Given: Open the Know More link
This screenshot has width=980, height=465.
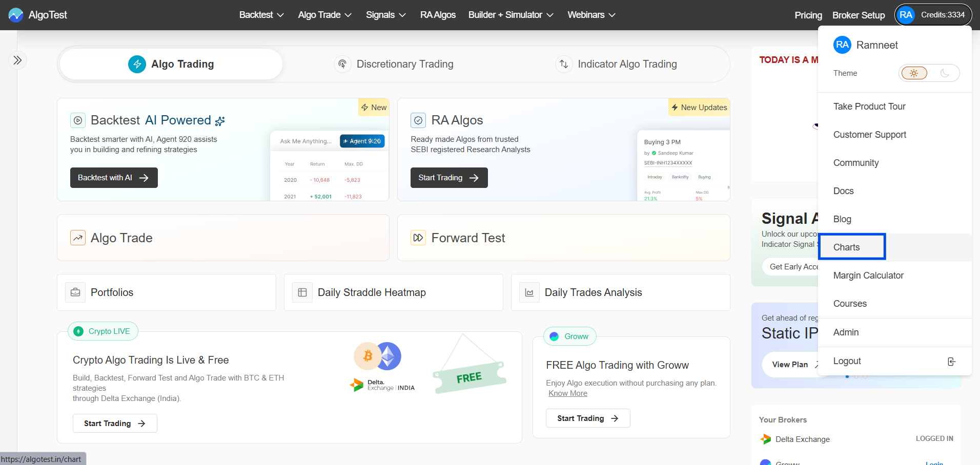Looking at the screenshot, I should coord(568,393).
